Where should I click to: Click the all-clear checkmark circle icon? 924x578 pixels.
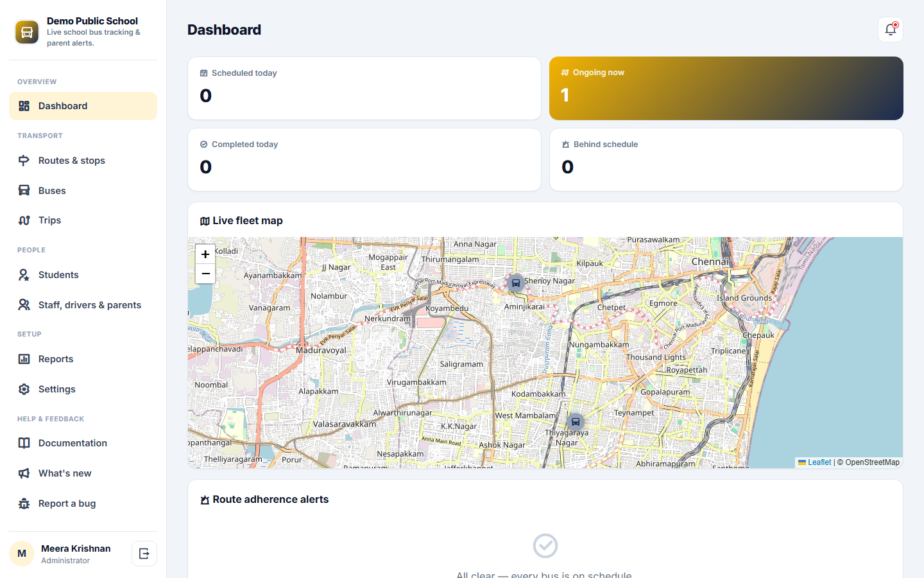tap(545, 546)
